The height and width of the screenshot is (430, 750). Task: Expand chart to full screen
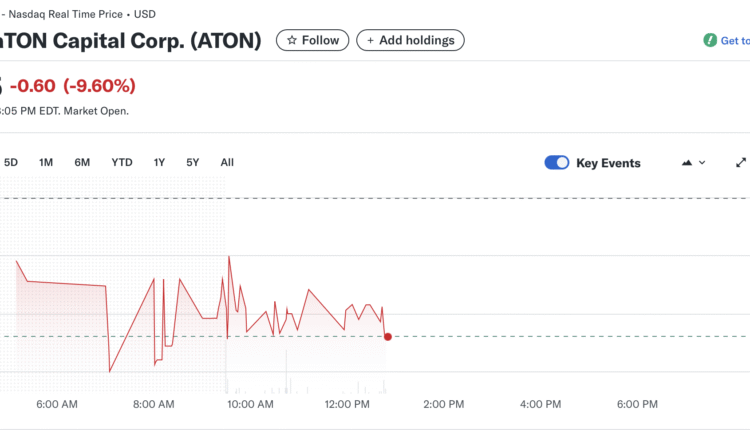[x=741, y=163]
